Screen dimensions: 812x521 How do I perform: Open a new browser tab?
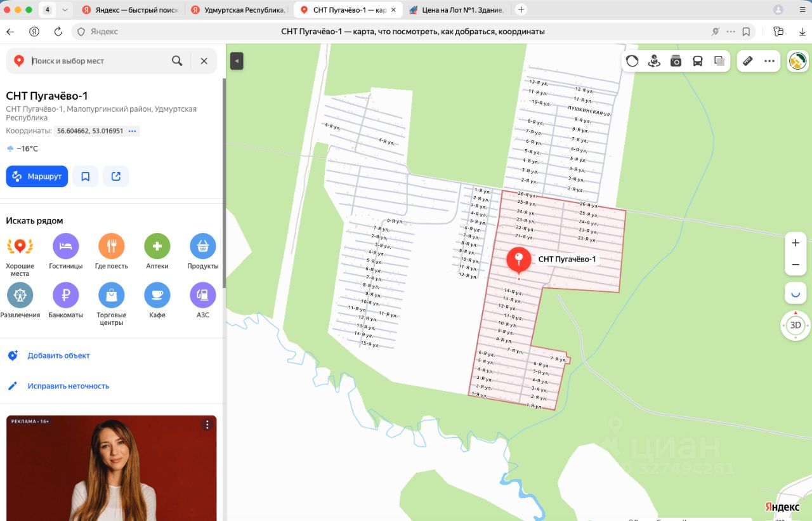521,10
